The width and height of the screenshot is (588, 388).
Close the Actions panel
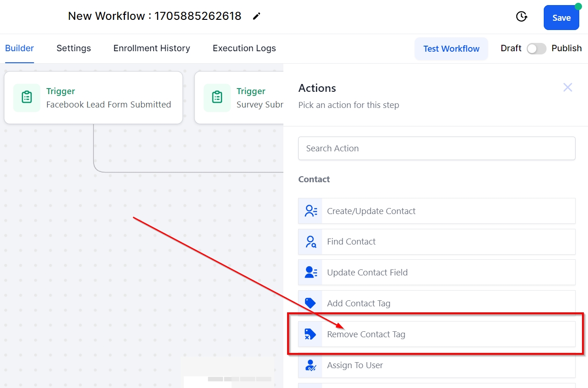(x=568, y=87)
